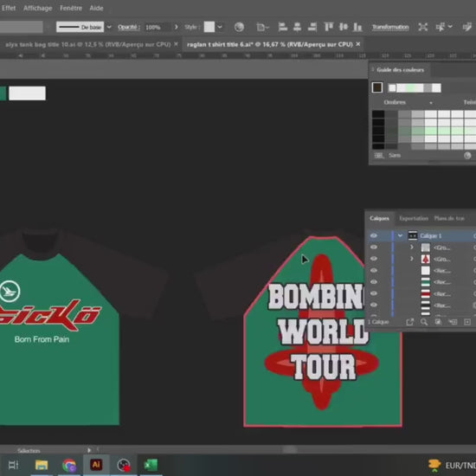Image resolution: width=476 pixels, height=476 pixels.
Task: Open File Explorer from the taskbar
Action: (x=42, y=465)
